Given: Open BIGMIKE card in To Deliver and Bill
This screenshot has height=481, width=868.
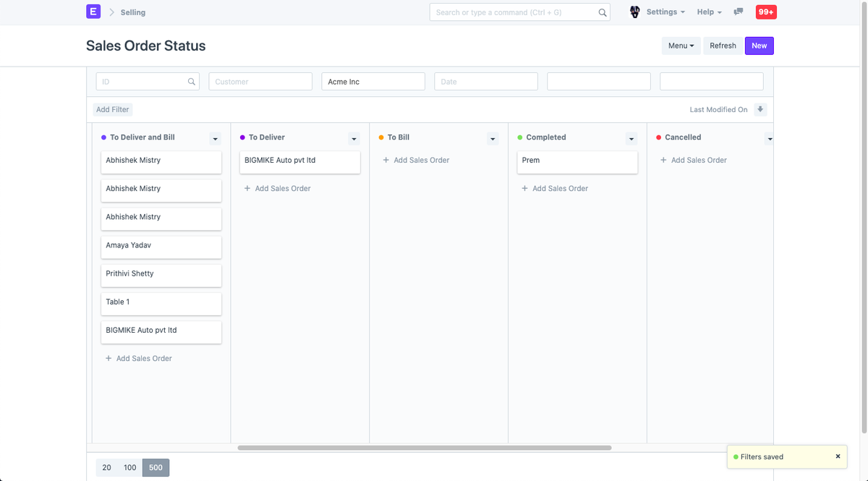Looking at the screenshot, I should tap(161, 332).
